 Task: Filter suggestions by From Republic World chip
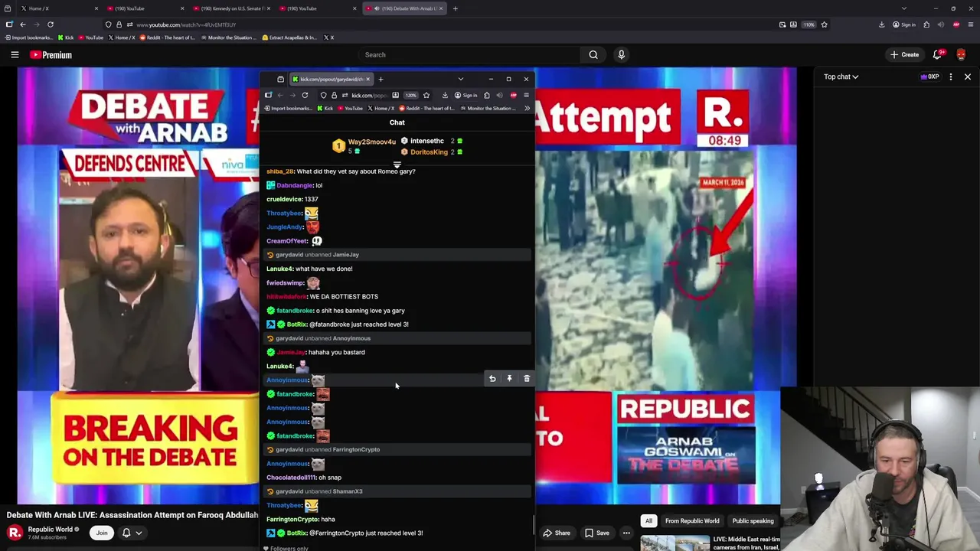[x=692, y=521]
